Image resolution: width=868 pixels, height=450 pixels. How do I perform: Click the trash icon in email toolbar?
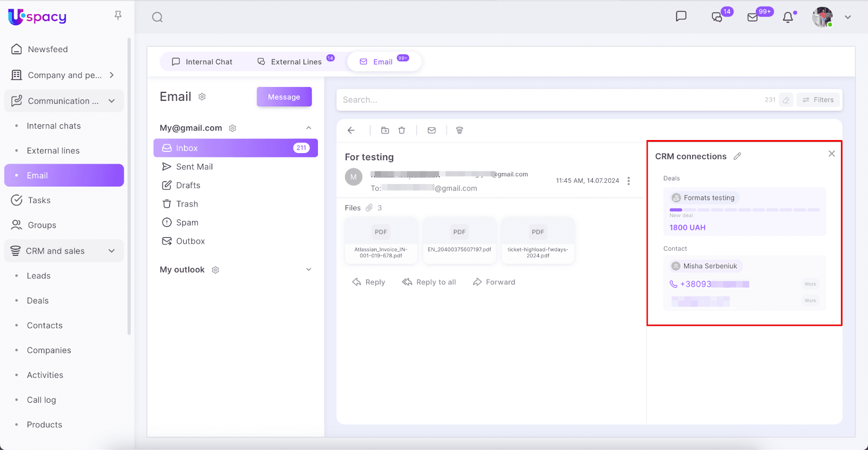coord(401,130)
